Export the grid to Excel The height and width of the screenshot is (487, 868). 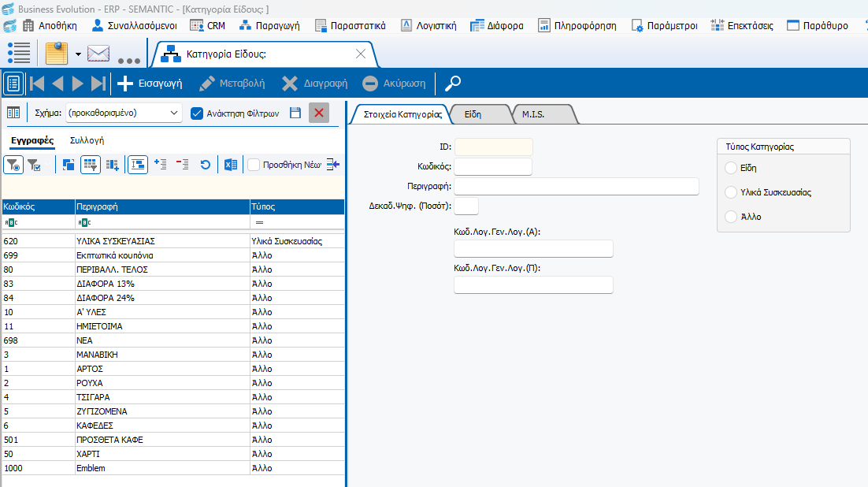pos(231,165)
